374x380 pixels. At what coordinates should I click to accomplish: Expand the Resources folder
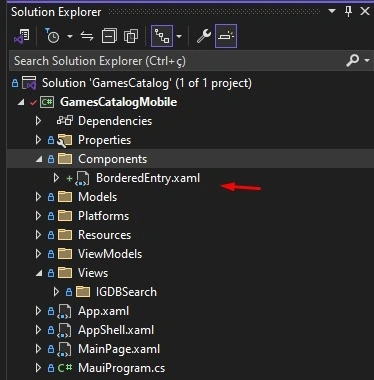(x=39, y=235)
